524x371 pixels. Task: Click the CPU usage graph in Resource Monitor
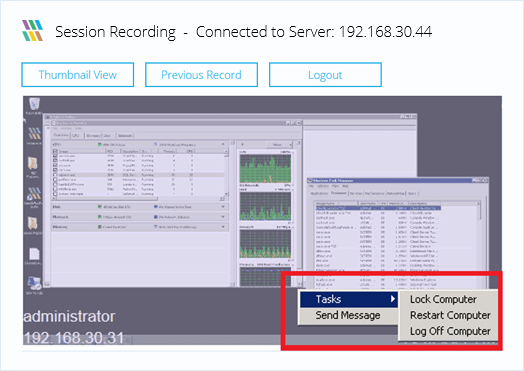[x=265, y=168]
